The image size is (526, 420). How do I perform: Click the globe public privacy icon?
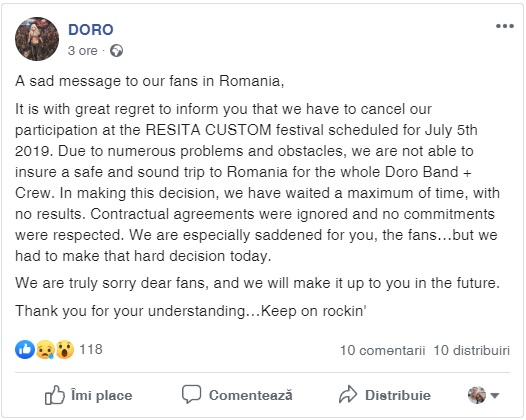pos(116,51)
